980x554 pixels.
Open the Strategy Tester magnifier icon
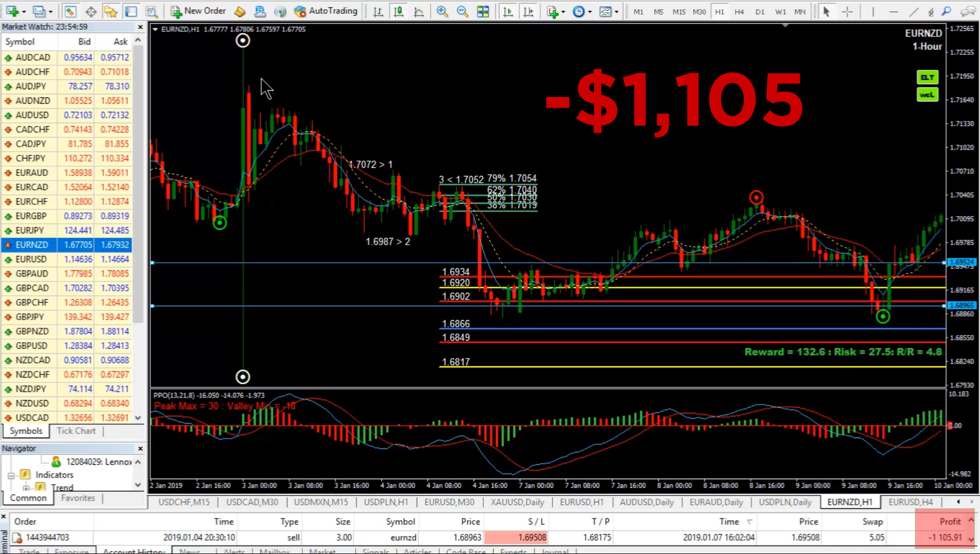pos(151,11)
